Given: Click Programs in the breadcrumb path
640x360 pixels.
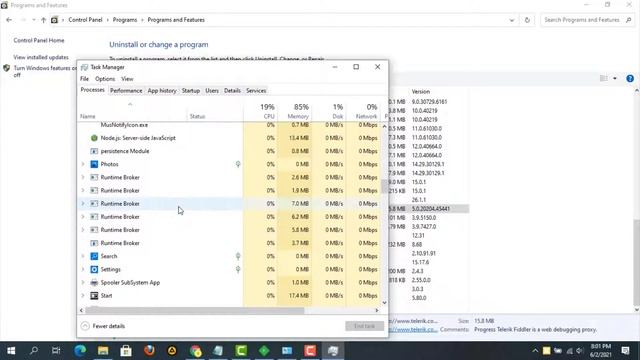Looking at the screenshot, I should (125, 20).
